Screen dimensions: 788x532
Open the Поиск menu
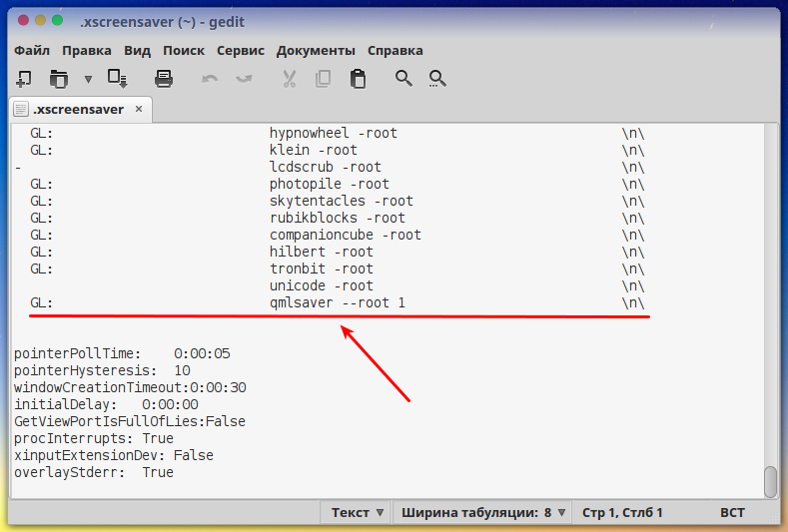coord(184,51)
